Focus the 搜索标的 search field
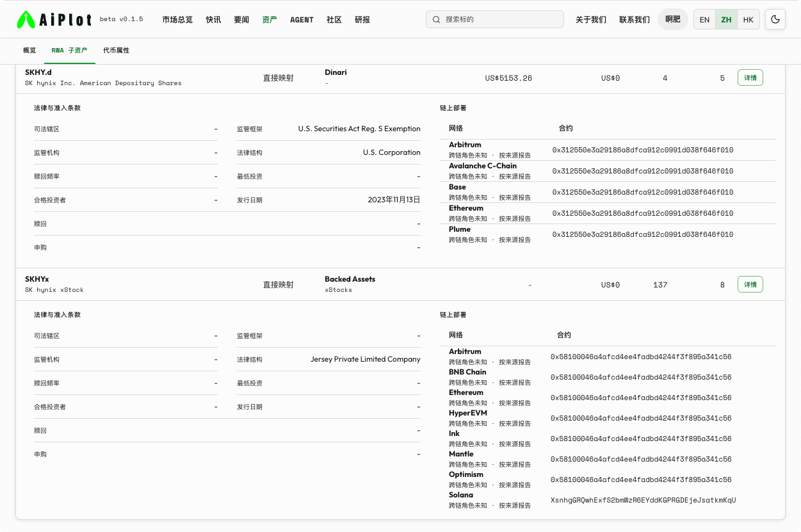This screenshot has height=532, width=801. 495,19
